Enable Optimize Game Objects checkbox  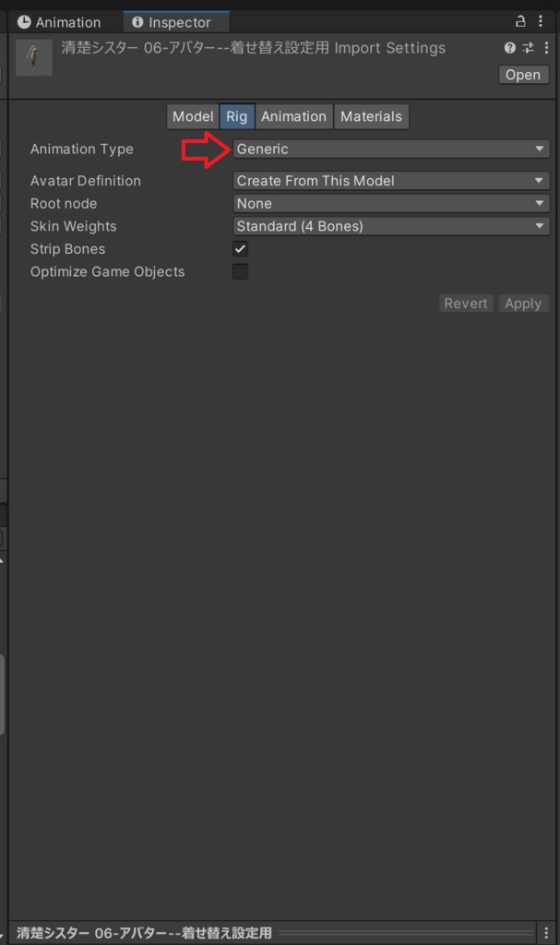tap(240, 272)
